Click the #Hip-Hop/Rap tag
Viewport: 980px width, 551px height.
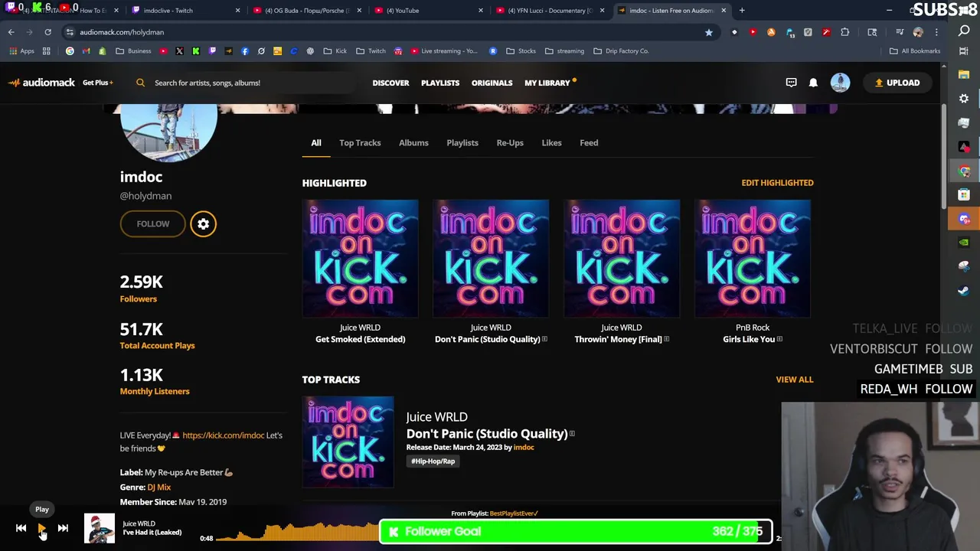433,461
